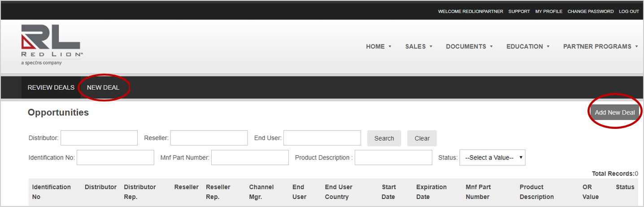Image resolution: width=644 pixels, height=207 pixels.
Task: Click the Red Lion logo
Action: pyautogui.click(x=50, y=44)
